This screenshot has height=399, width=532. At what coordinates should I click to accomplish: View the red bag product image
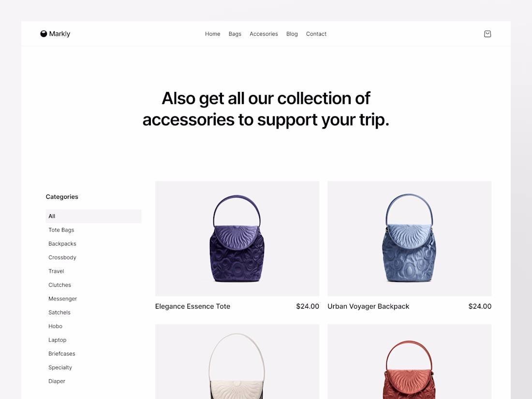point(410,362)
